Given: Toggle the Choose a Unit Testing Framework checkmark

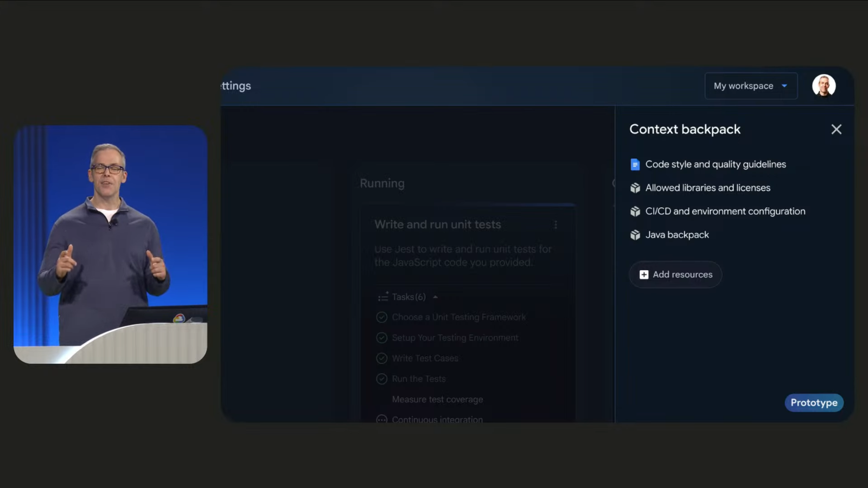Looking at the screenshot, I should click(381, 317).
